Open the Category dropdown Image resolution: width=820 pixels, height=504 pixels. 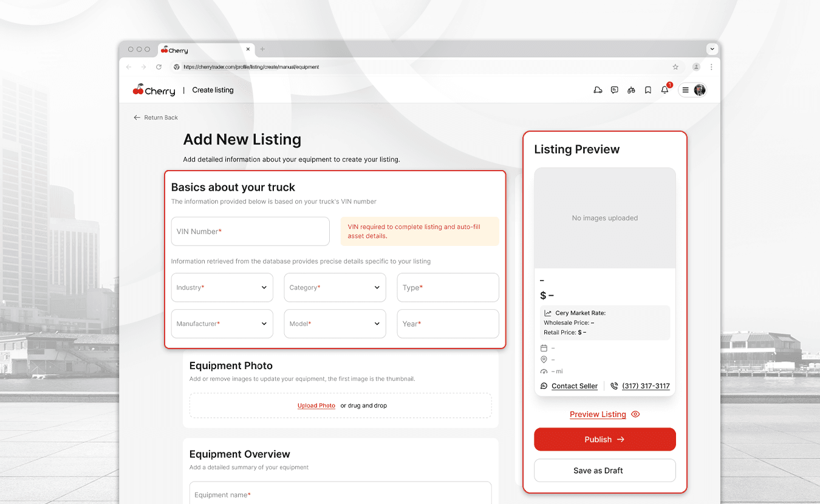coord(335,287)
